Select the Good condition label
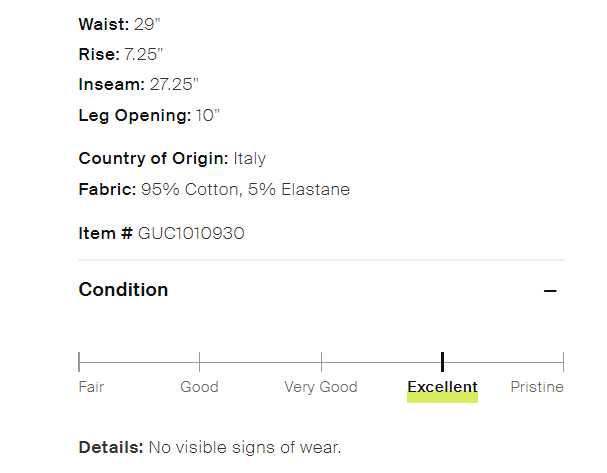 pyautogui.click(x=199, y=387)
